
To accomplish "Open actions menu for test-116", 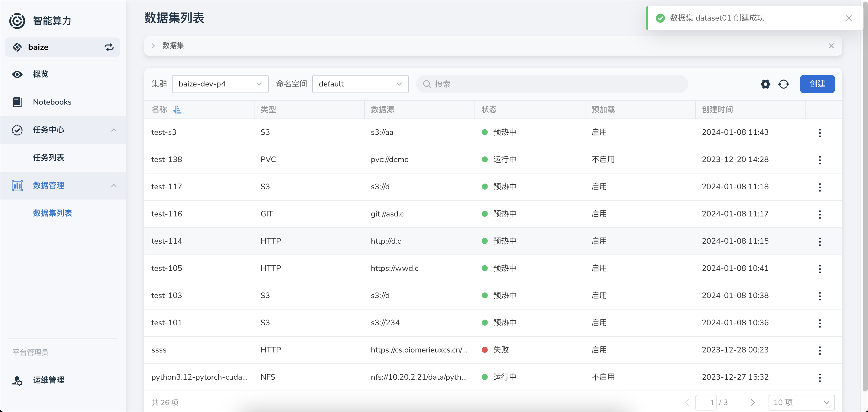I will coord(819,214).
